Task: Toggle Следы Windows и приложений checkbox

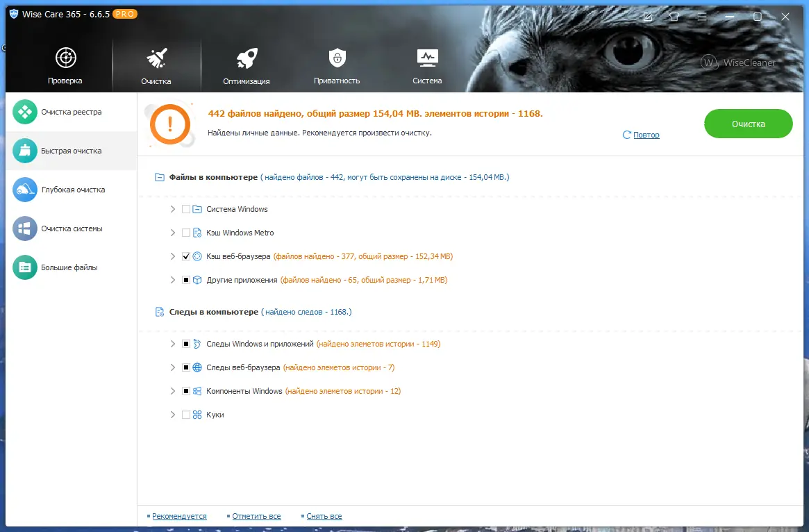Action: point(186,344)
